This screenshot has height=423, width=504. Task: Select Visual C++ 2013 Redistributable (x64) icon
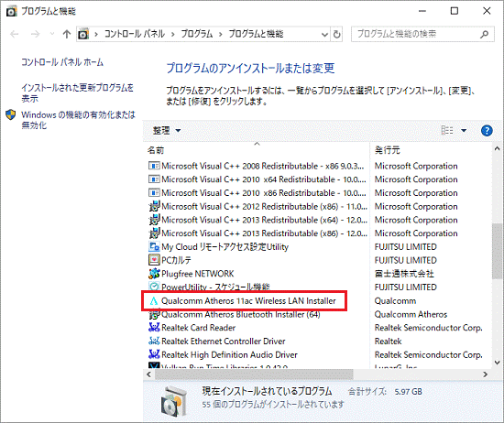coord(154,220)
